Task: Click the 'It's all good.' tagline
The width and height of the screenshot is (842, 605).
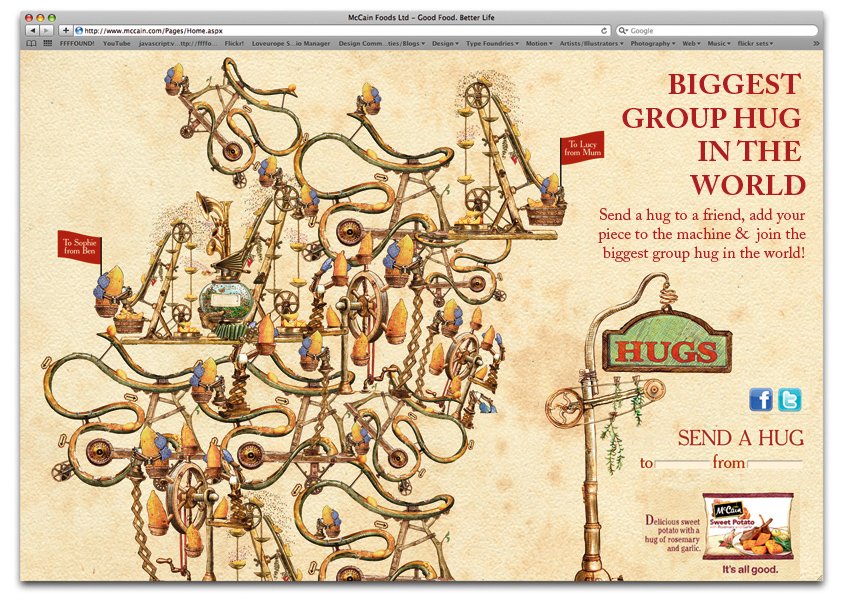Action: [750, 570]
